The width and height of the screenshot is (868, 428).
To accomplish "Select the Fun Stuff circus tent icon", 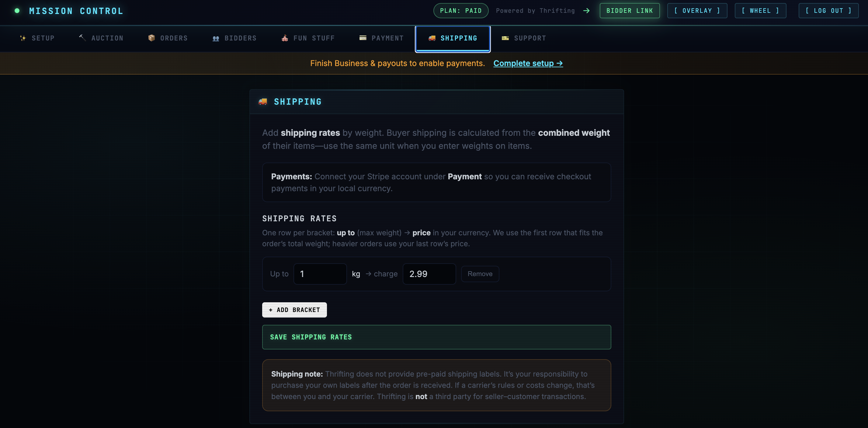I will [x=285, y=38].
